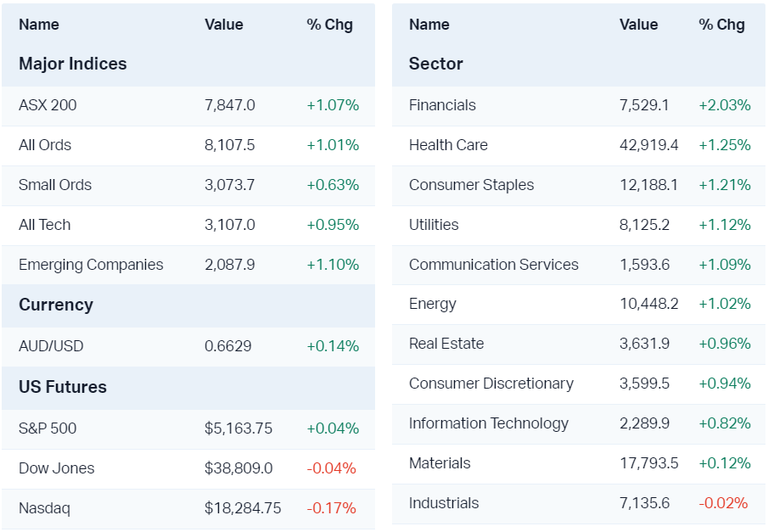Open the Health Care sector
Image resolution: width=768 pixels, height=532 pixels.
pyautogui.click(x=448, y=145)
